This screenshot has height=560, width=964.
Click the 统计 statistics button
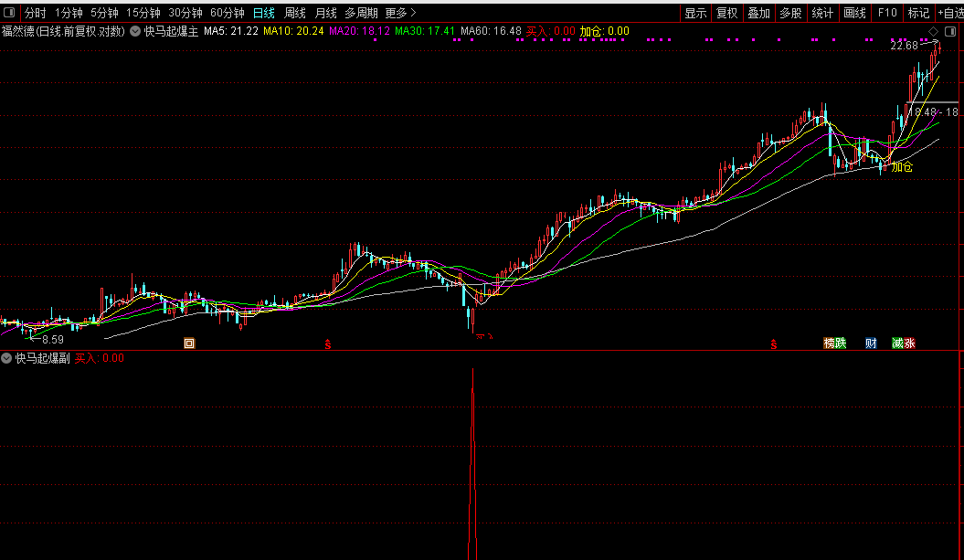point(822,13)
